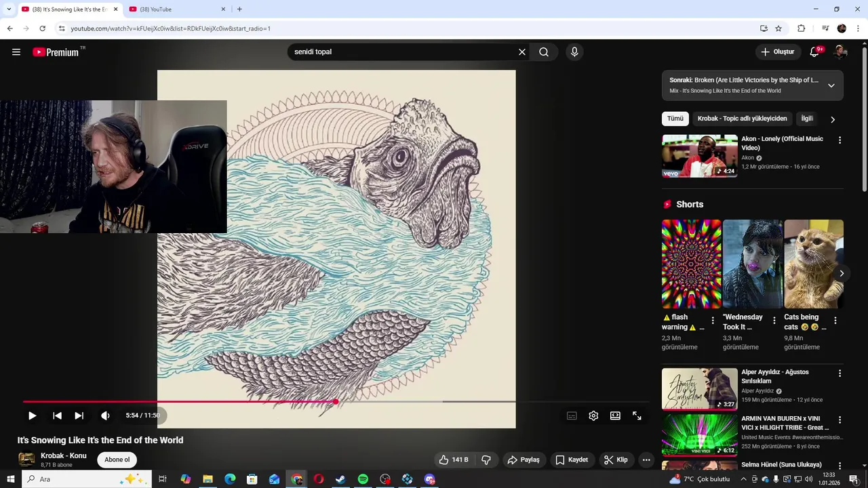
Task: Like the video with thumbs-up 141 B
Action: (x=454, y=460)
